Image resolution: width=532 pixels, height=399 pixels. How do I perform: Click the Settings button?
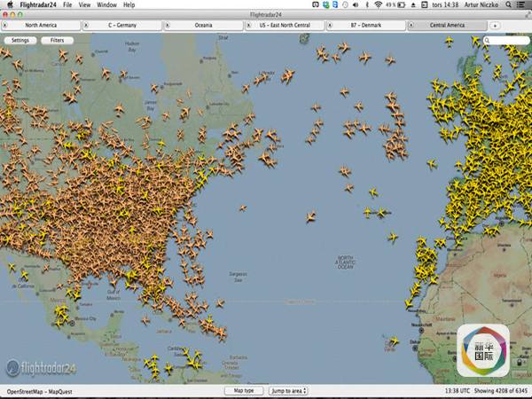click(x=20, y=41)
